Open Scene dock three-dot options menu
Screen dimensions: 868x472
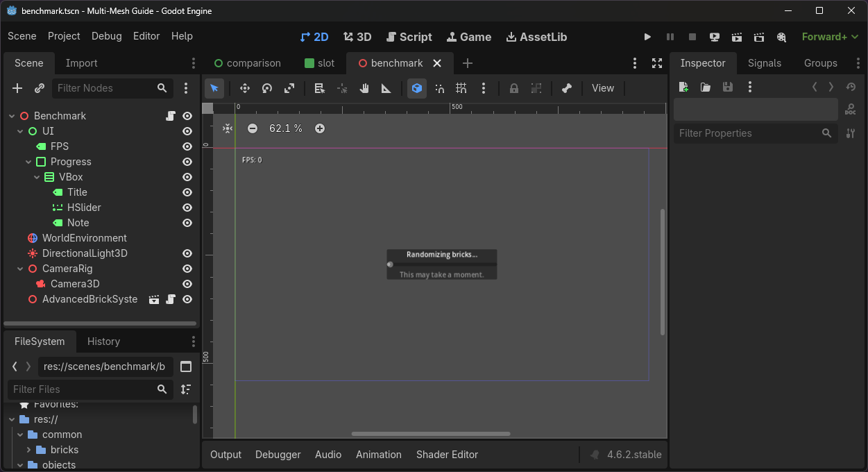(x=186, y=88)
